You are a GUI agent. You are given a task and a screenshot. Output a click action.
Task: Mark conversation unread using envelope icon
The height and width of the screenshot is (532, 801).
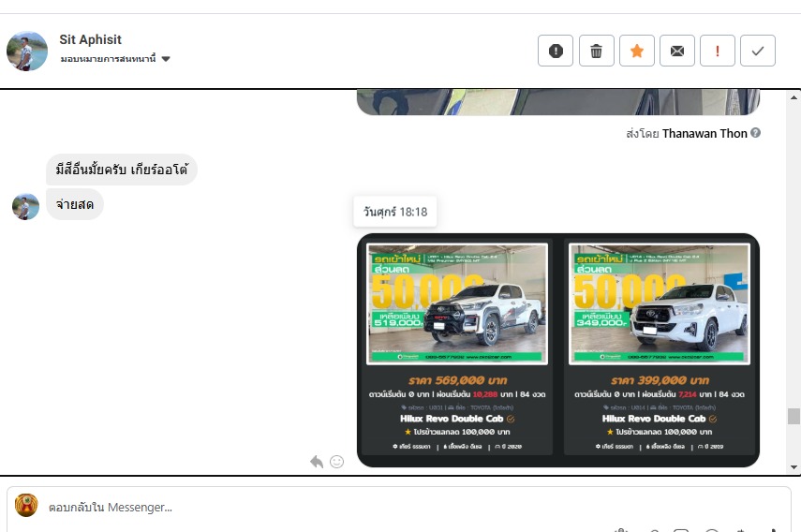tap(676, 51)
